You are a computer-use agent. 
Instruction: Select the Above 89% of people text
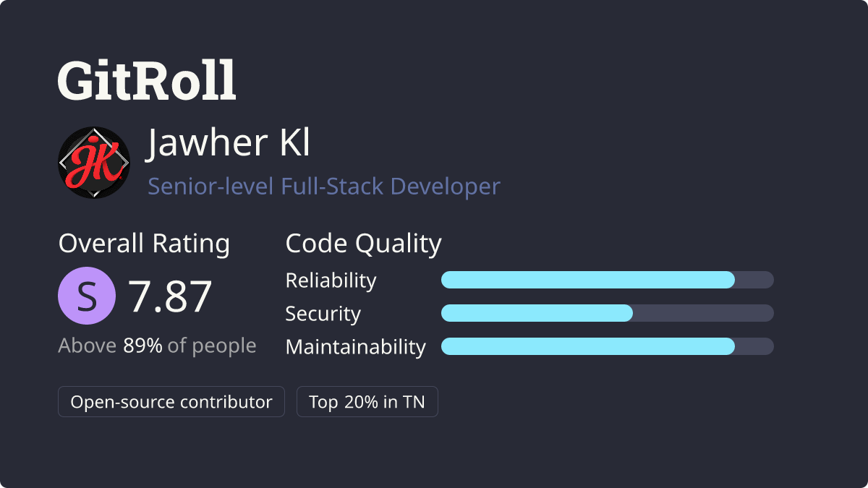pyautogui.click(x=157, y=346)
